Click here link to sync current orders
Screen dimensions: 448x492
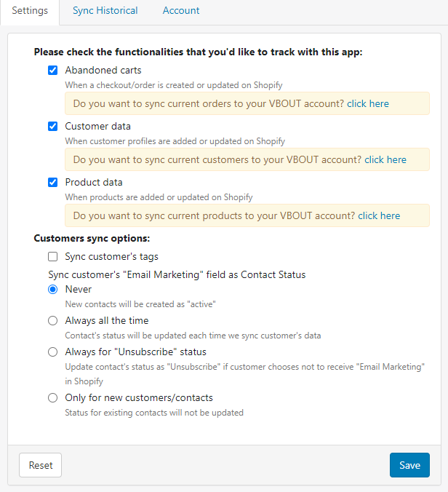click(x=367, y=104)
